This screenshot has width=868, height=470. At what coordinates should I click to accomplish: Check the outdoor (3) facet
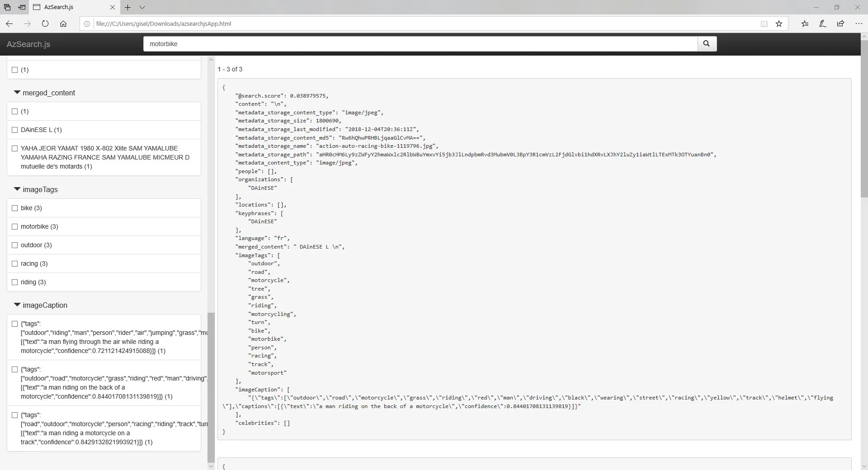[14, 245]
